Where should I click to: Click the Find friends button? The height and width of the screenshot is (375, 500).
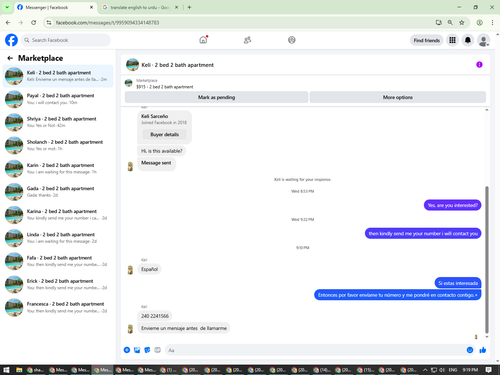(427, 40)
